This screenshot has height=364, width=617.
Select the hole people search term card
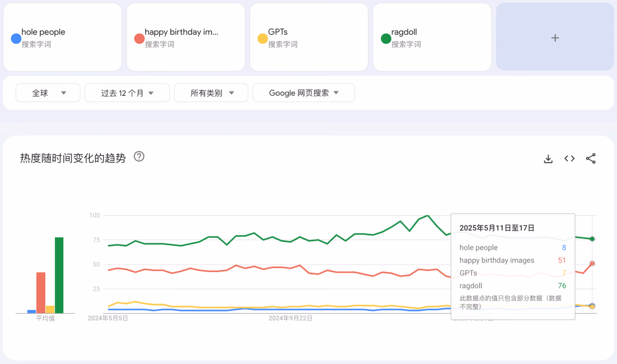pos(63,37)
